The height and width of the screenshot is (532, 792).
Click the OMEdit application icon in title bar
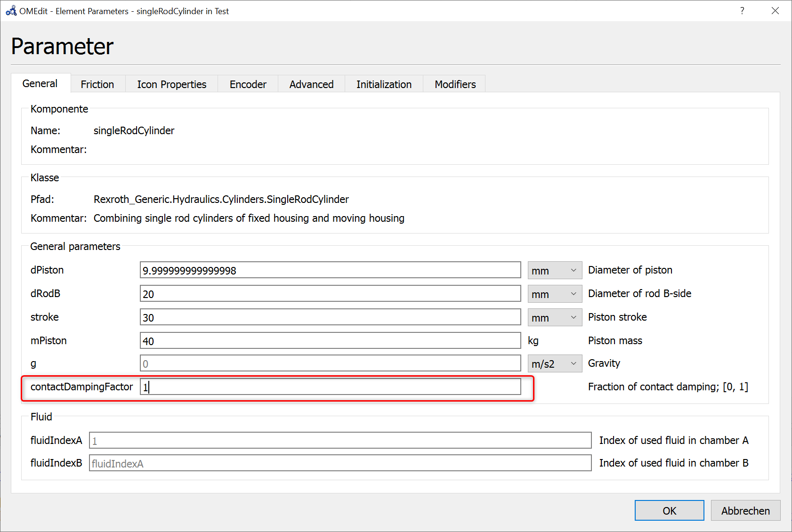[x=11, y=10]
